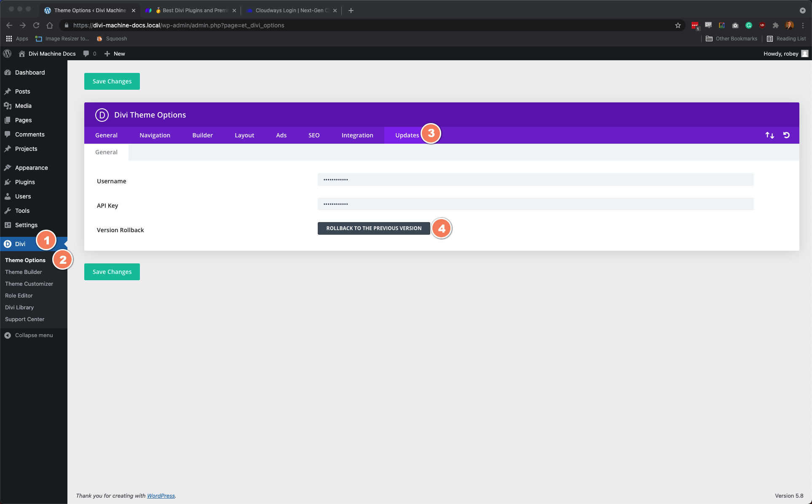Open comments bubble icon in admin bar
This screenshot has height=504, width=812.
tap(86, 54)
